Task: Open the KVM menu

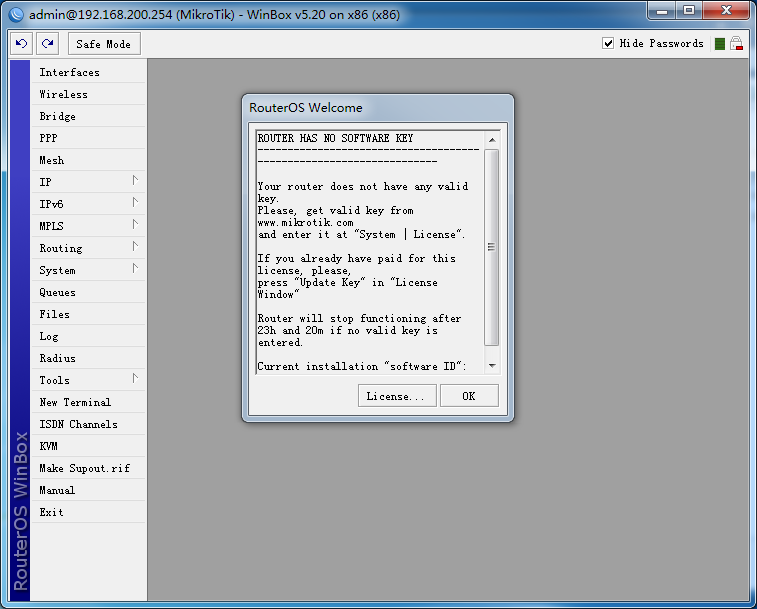Action: [88, 446]
